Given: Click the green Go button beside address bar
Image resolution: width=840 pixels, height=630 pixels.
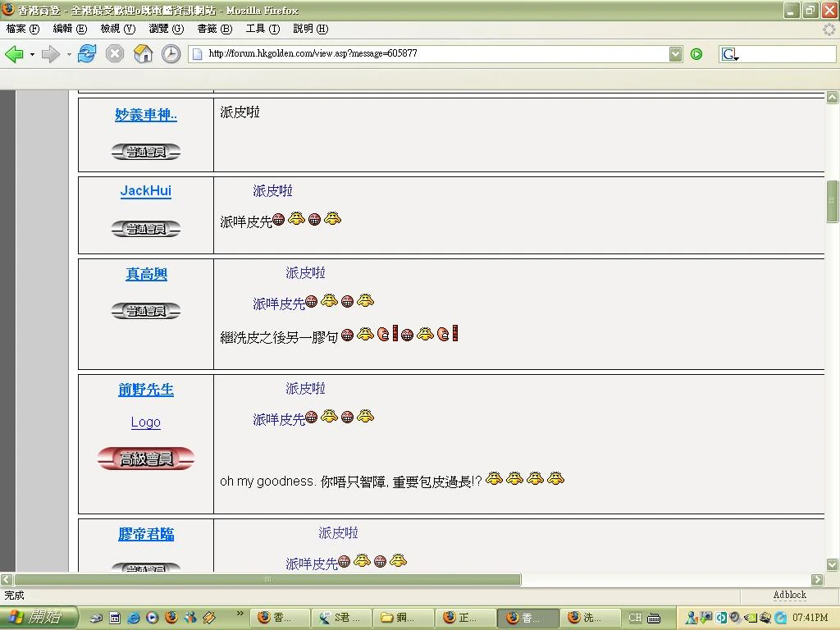Looking at the screenshot, I should [x=696, y=53].
